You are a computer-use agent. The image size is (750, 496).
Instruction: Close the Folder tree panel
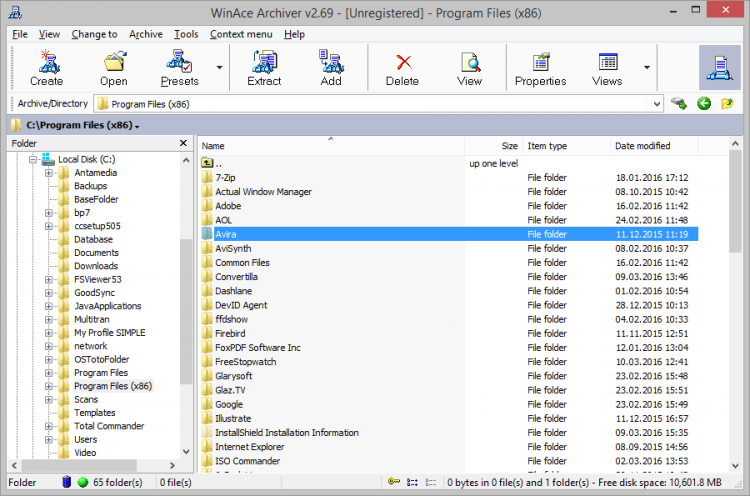[x=183, y=143]
